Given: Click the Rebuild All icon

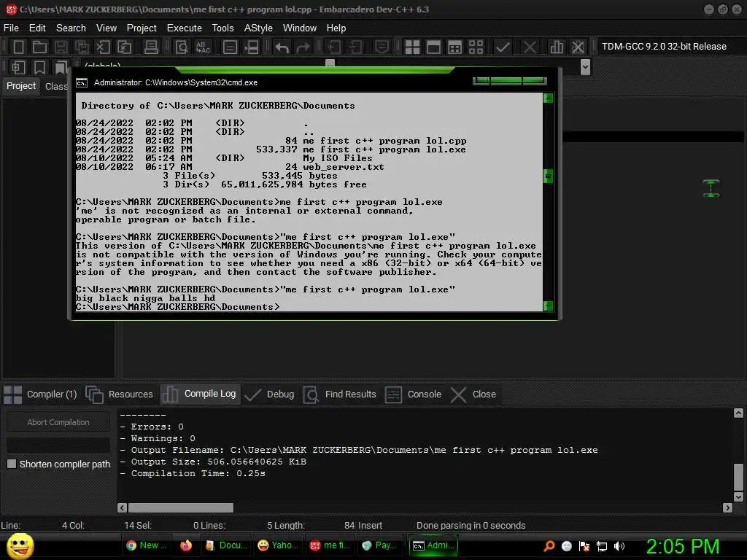Looking at the screenshot, I should (476, 47).
